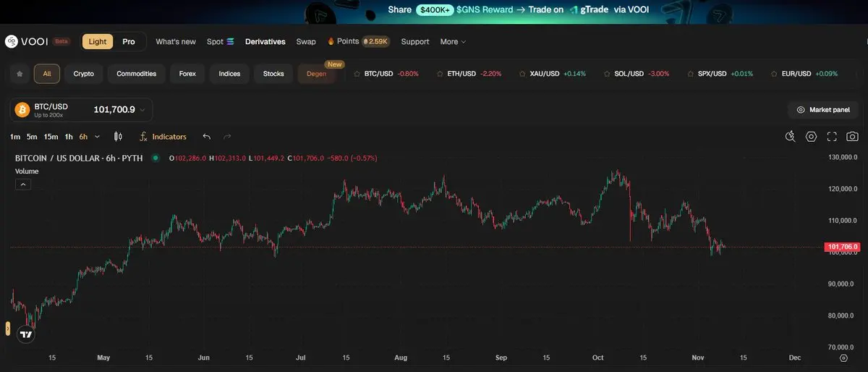This screenshot has width=868, height=372.
Task: Select SPX/USD +0.01% ticker
Action: pyautogui.click(x=726, y=74)
